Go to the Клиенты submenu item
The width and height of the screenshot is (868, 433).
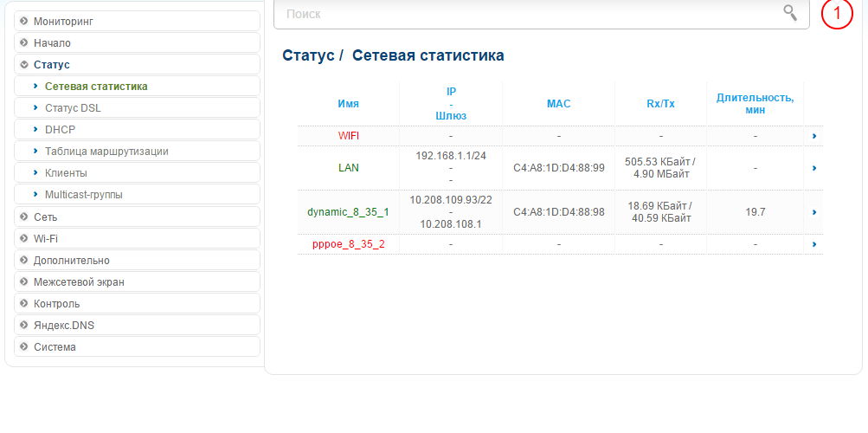click(66, 173)
